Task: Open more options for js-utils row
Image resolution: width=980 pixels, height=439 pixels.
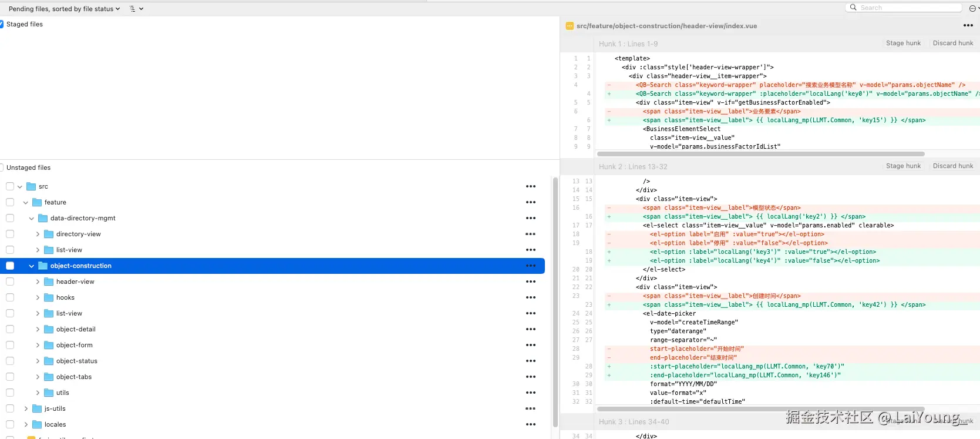Action: pyautogui.click(x=531, y=408)
